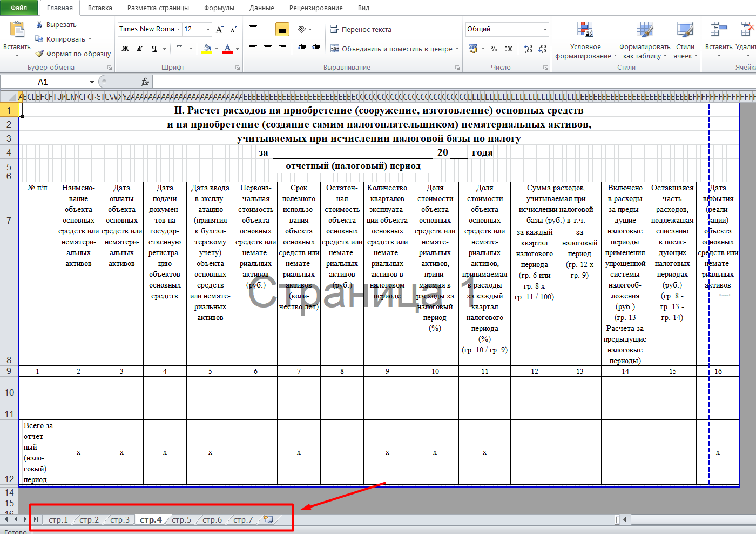Click the fx insert function button

coord(145,82)
